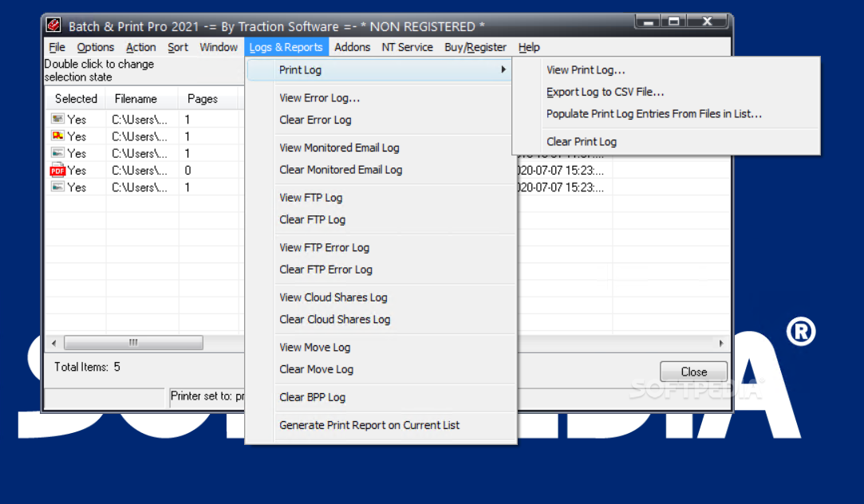
Task: Click the horizontal scrollbar right arrow
Action: [721, 343]
